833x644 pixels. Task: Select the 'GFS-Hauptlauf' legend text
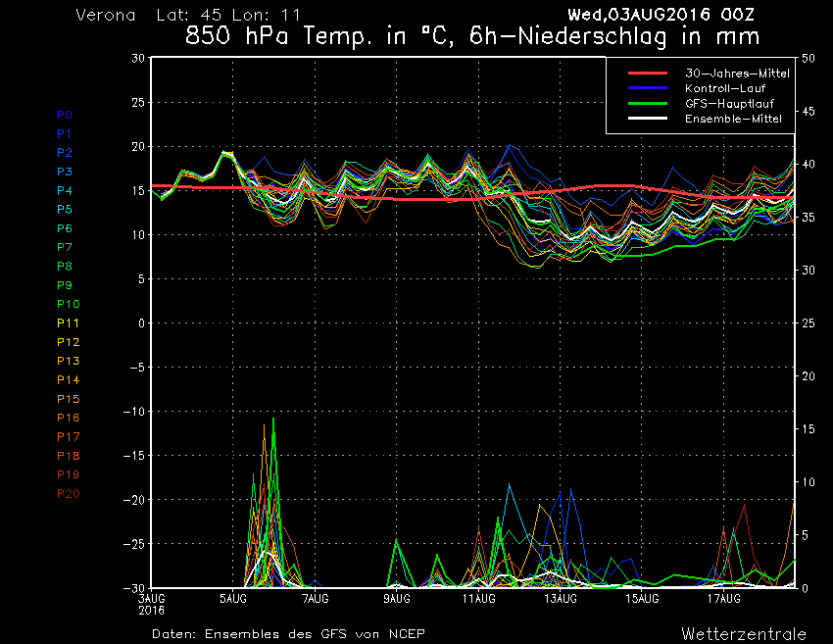pyautogui.click(x=729, y=104)
